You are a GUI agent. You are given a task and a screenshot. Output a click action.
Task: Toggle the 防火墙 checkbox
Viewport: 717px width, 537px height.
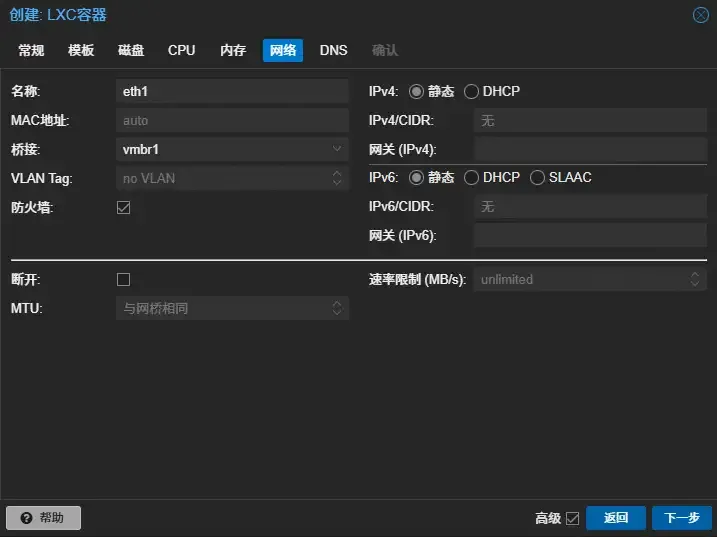(x=123, y=208)
